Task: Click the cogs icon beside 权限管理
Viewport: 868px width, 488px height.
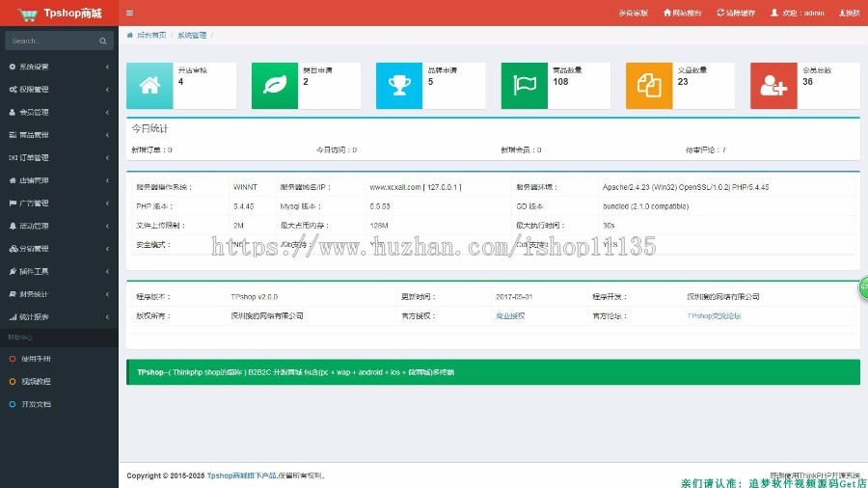Action: [x=13, y=89]
